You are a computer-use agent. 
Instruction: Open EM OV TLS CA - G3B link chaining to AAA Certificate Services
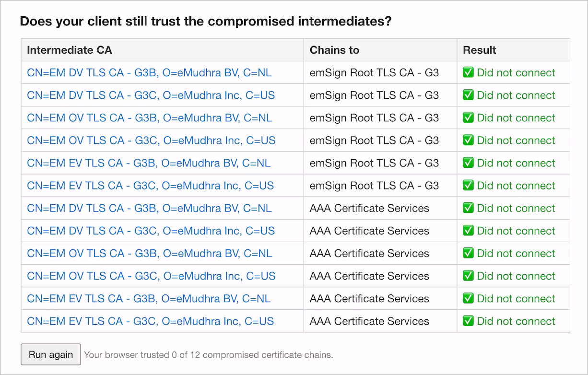pos(150,253)
